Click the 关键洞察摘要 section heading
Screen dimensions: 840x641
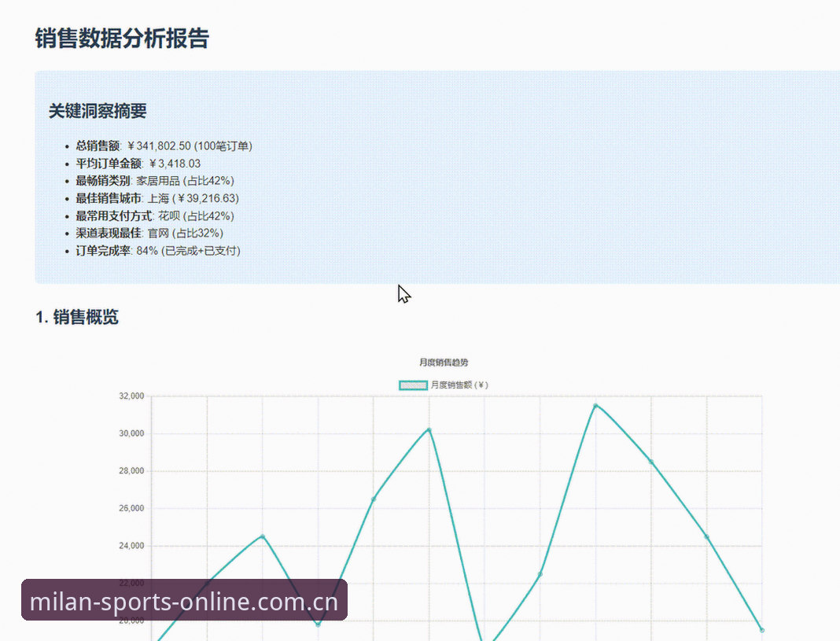coord(98,112)
